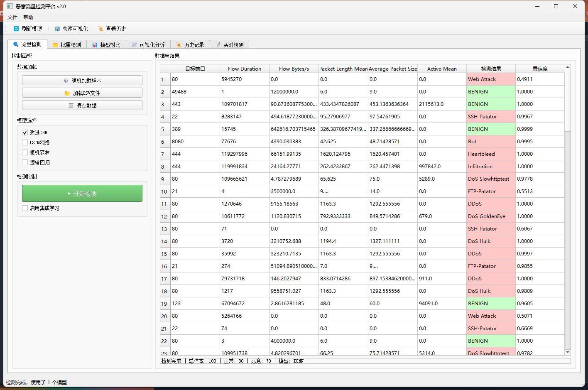Open the 文件 menu

click(12, 17)
